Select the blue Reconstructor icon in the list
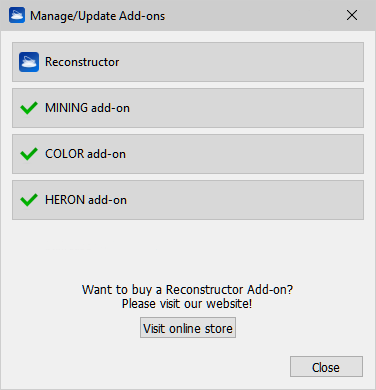Image resolution: width=376 pixels, height=390 pixels. (x=29, y=62)
